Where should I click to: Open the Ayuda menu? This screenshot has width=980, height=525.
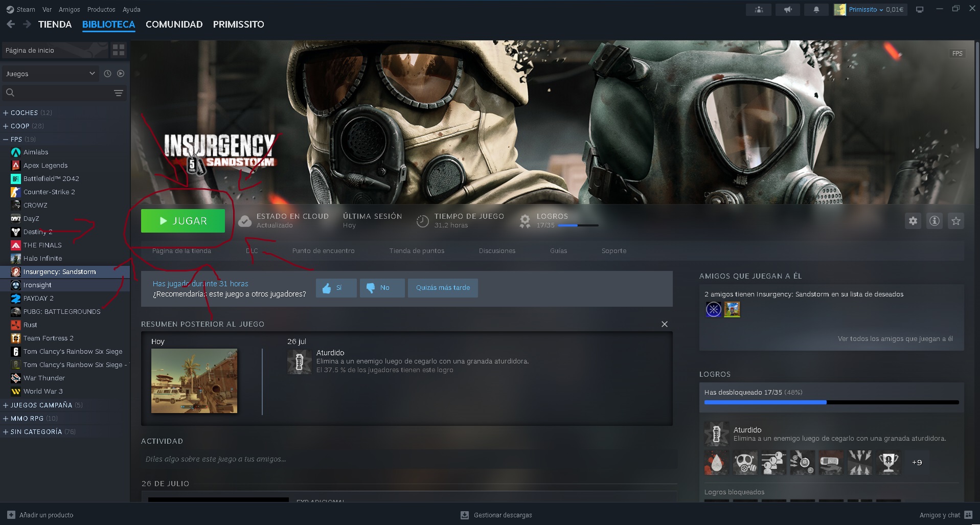[x=131, y=9]
